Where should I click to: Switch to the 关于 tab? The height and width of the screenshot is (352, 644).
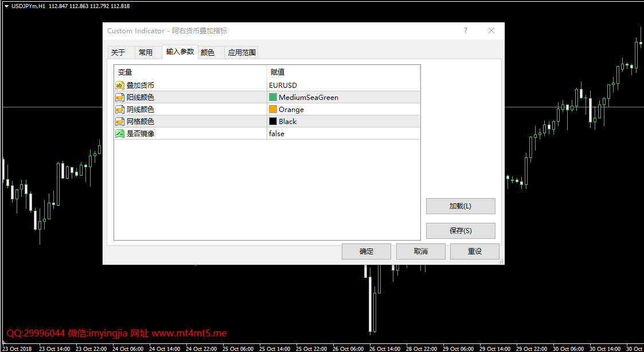118,53
